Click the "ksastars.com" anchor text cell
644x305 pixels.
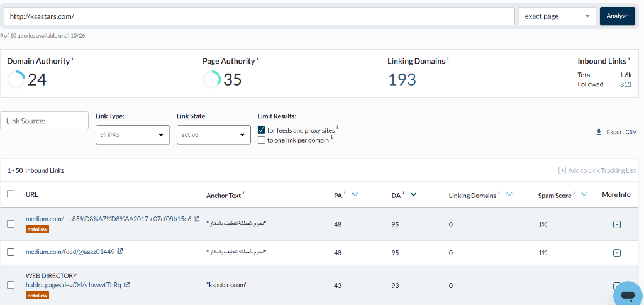(x=226, y=286)
